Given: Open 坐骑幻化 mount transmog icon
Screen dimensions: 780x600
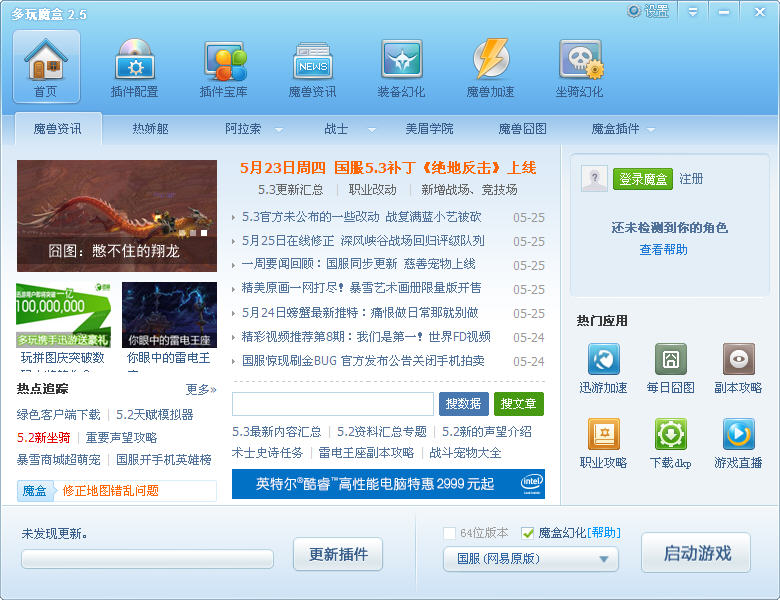Looking at the screenshot, I should 580,67.
